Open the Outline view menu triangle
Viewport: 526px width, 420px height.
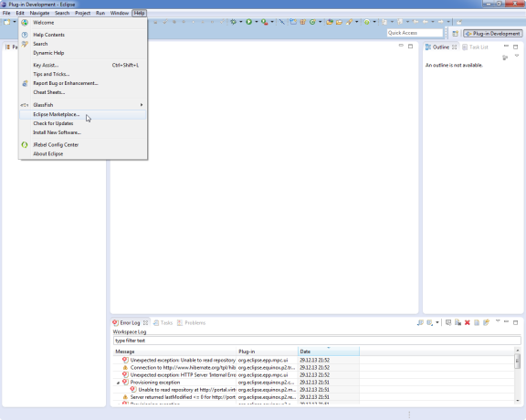(517, 56)
